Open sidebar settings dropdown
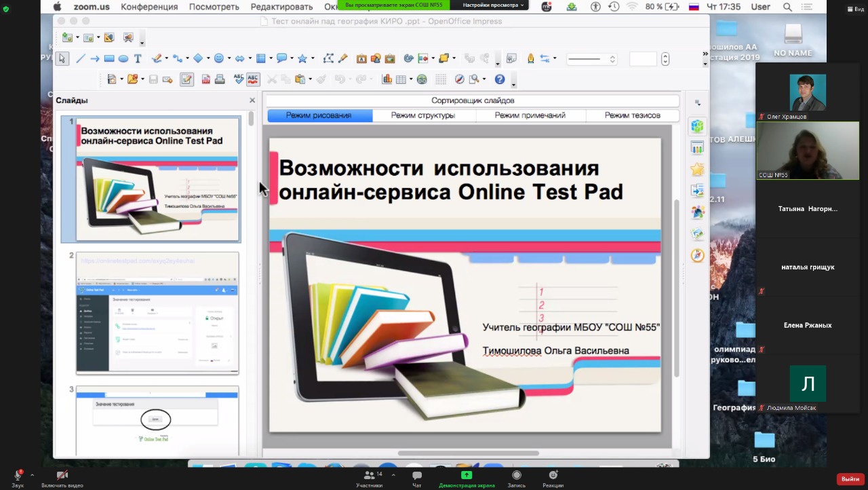 [x=698, y=102]
